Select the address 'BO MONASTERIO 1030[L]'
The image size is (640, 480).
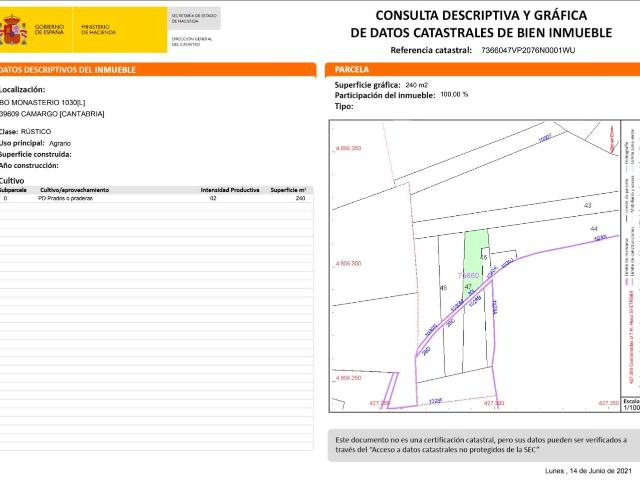click(x=42, y=102)
